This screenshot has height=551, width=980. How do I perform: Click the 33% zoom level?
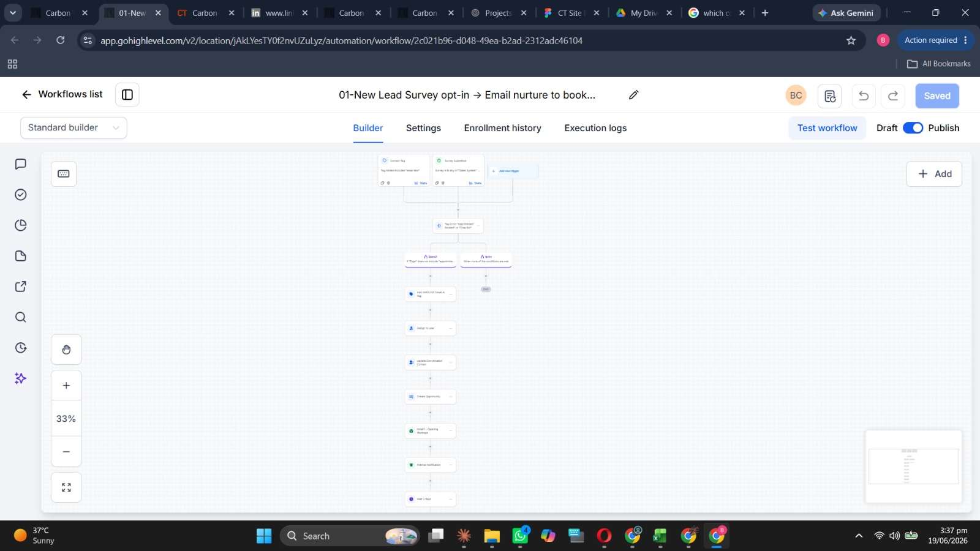66,419
